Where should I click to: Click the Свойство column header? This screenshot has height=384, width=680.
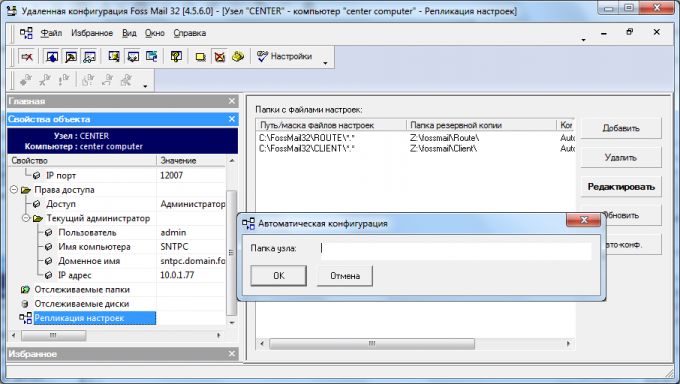point(82,161)
